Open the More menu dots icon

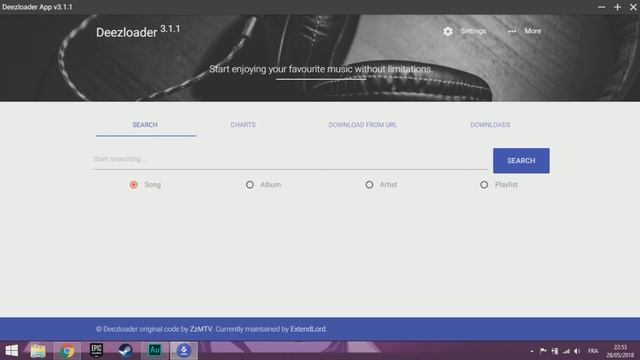[x=512, y=31]
